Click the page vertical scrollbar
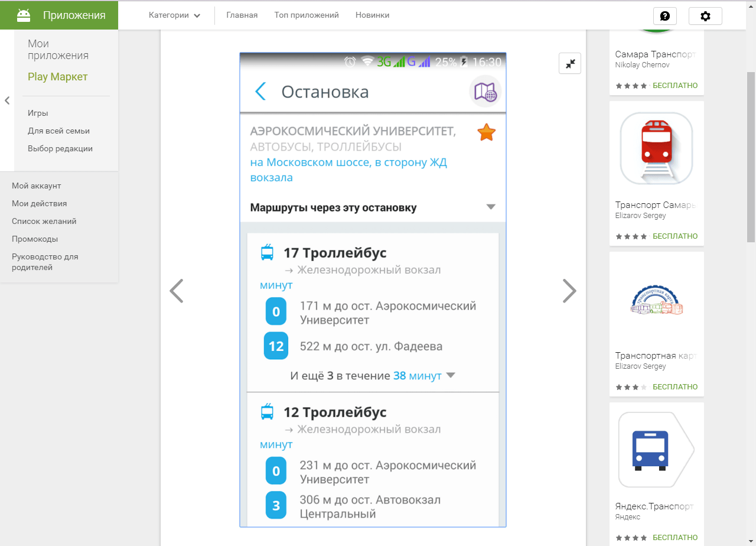 click(x=751, y=157)
